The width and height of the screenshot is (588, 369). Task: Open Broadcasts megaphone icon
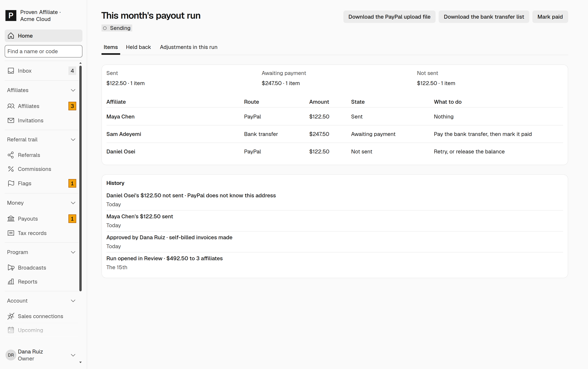point(11,268)
